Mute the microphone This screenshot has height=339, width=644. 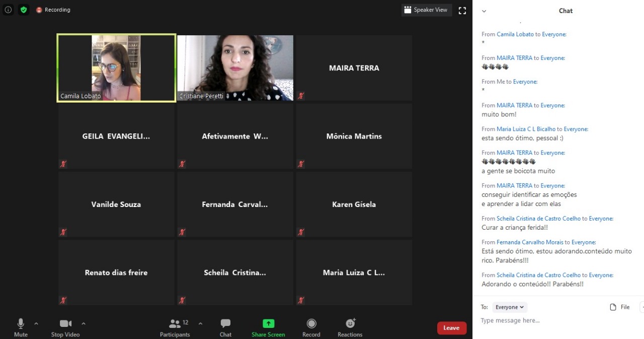click(21, 327)
